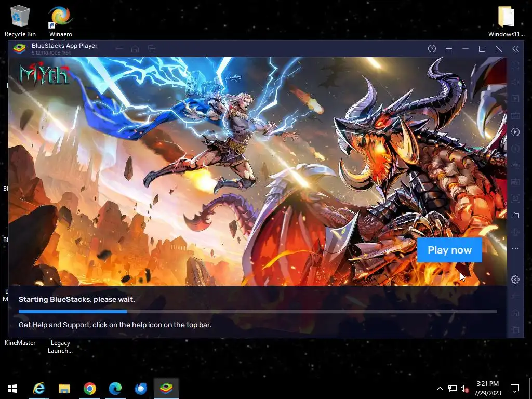Click the Myth game logo
Viewport: 532px width, 399px height.
point(44,74)
